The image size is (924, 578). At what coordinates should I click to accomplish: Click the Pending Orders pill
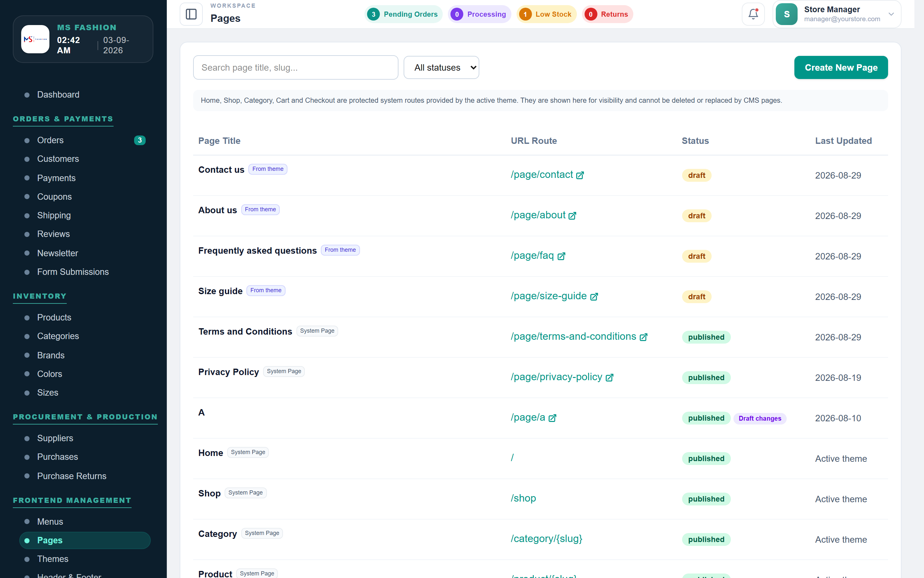pyautogui.click(x=403, y=14)
